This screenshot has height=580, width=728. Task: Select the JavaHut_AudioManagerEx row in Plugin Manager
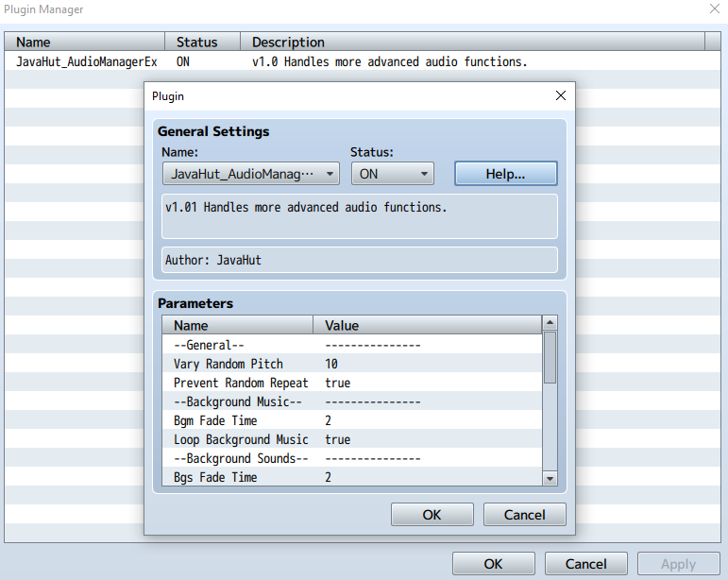[363, 61]
